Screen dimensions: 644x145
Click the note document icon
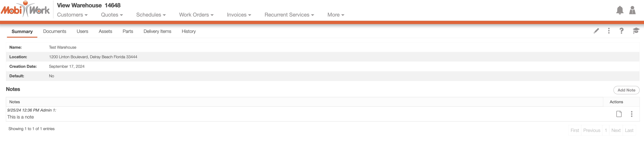(x=619, y=114)
